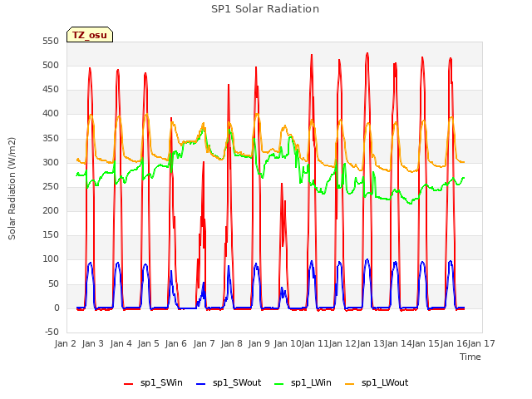Click the 150 y-axis tick label
The image size is (532, 399).
click(x=51, y=234)
